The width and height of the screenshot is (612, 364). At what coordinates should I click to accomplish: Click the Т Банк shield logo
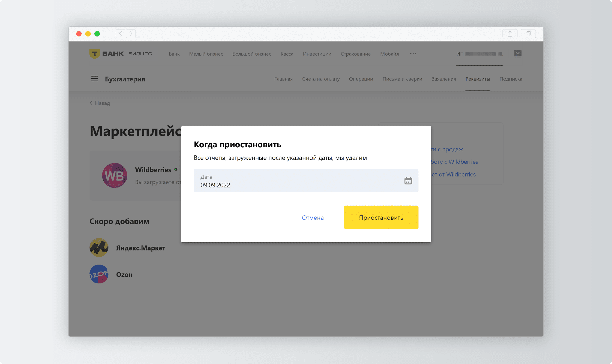coord(94,54)
